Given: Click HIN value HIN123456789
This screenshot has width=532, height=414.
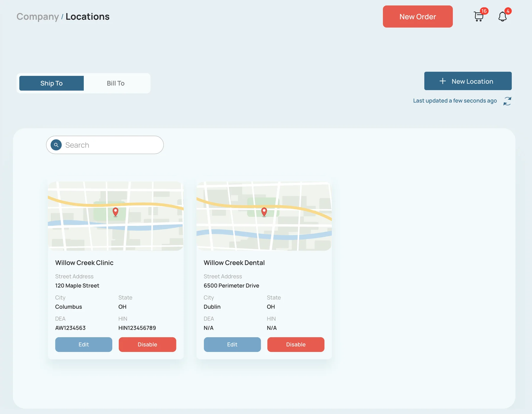Looking at the screenshot, I should [x=137, y=328].
